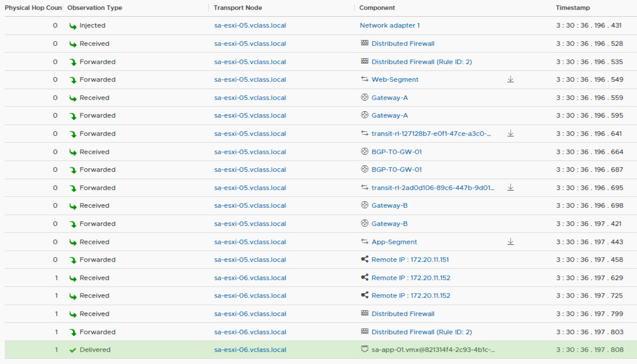Click download arrow on transit-rl-2ad0d106 row
Screen dimensions: 637x364
coord(511,187)
